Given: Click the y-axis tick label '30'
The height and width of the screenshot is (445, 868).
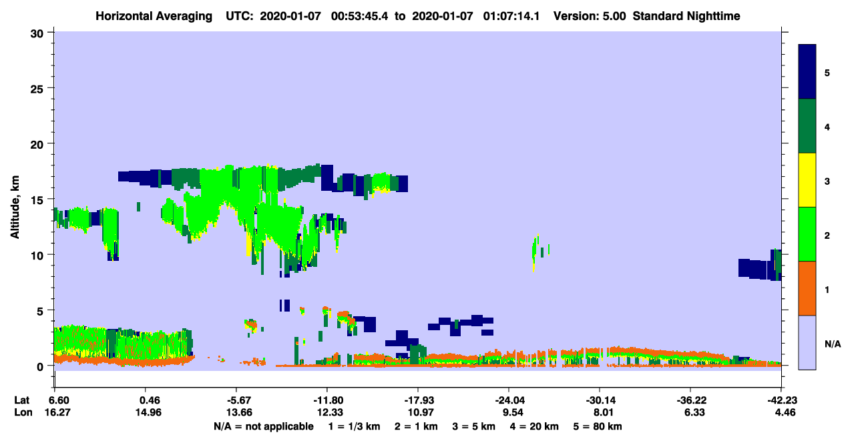Looking at the screenshot, I should point(39,33).
